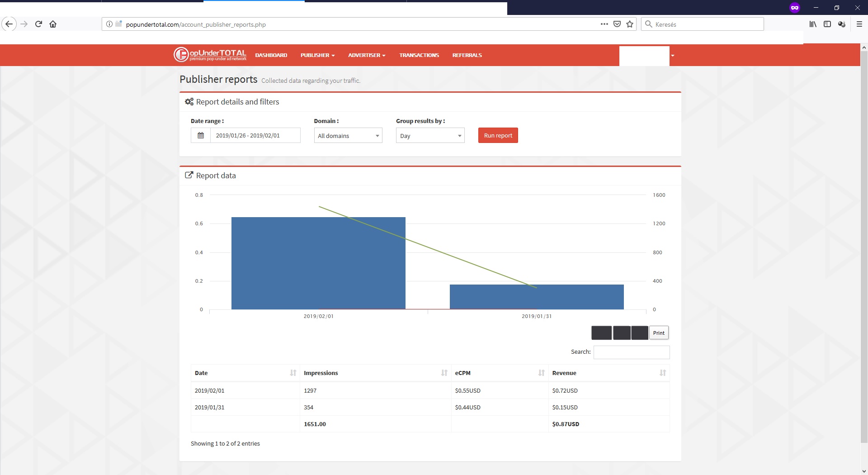
Task: Click the blue bar for 2019/02/01
Action: tap(318, 263)
